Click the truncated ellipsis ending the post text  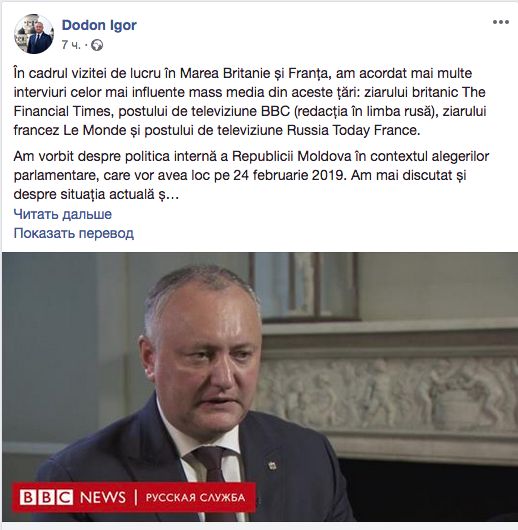tap(169, 195)
